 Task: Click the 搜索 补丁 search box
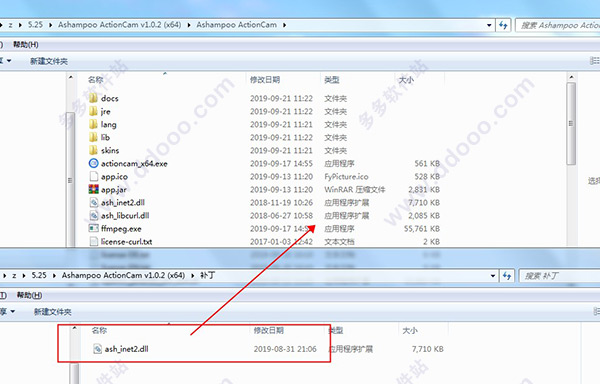point(560,276)
